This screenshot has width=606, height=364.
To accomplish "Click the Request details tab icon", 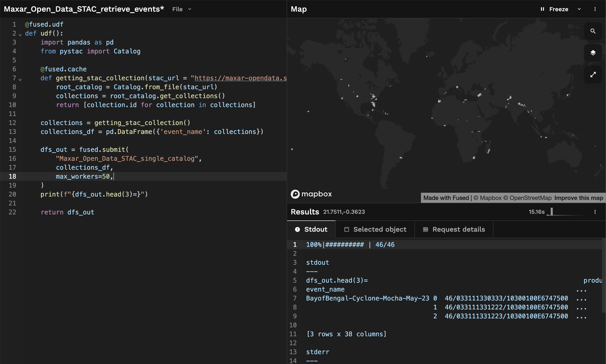I will (x=426, y=229).
